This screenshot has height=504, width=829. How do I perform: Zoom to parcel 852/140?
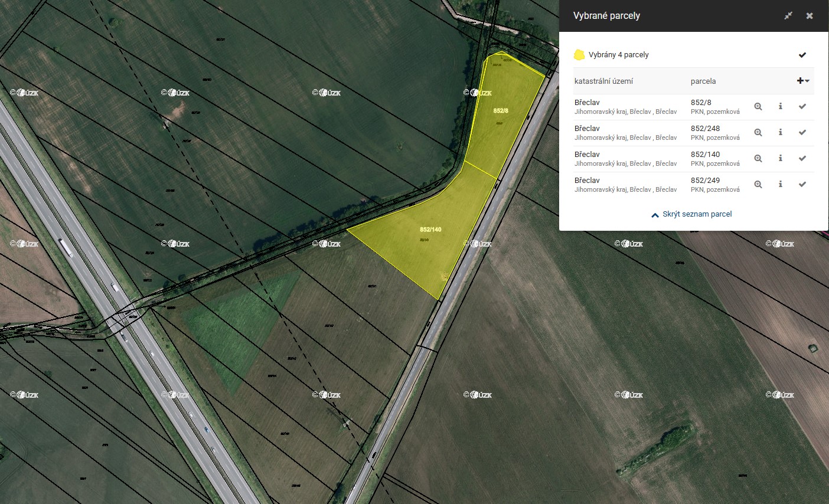pyautogui.click(x=758, y=159)
